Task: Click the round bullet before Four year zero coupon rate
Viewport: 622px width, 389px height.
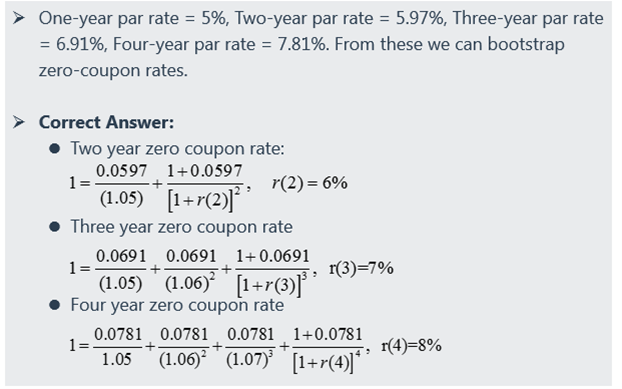Action: tap(54, 305)
